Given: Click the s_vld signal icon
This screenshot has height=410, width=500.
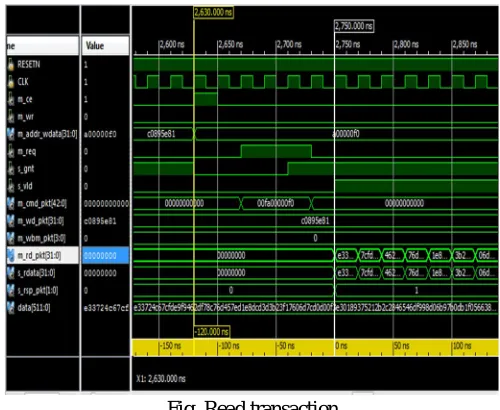Looking at the screenshot, I should [11, 186].
